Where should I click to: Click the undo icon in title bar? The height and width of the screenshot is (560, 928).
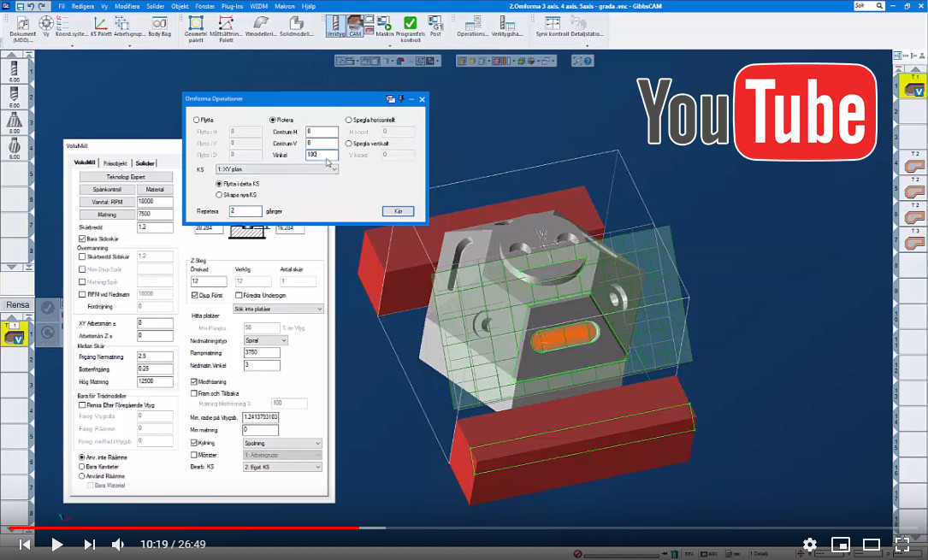pos(31,6)
